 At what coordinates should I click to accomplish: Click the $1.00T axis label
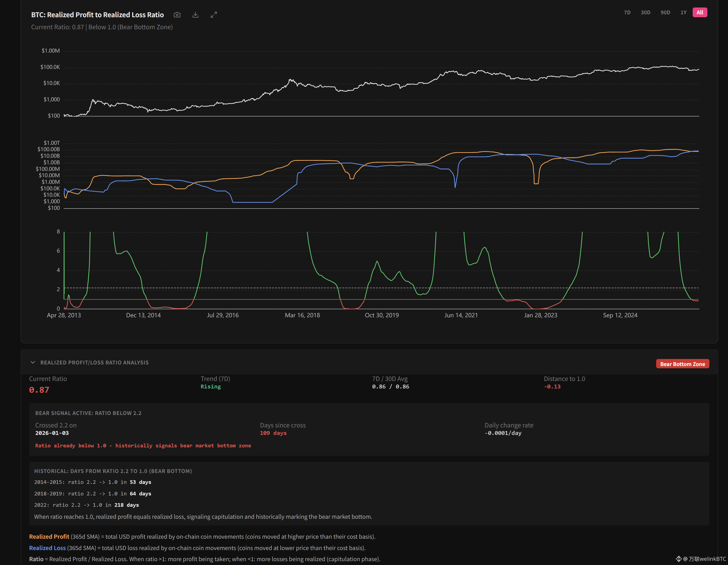coord(52,143)
